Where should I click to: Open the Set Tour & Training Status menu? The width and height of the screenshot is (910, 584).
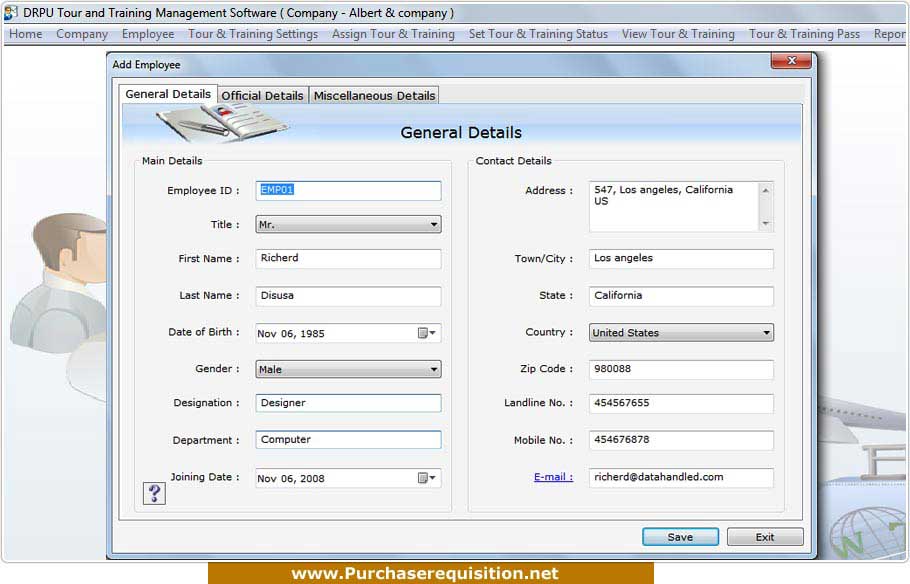click(x=538, y=33)
